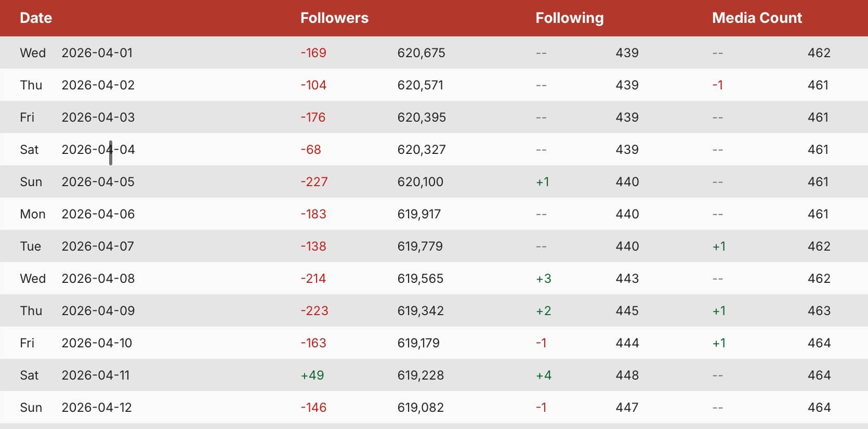Select the 2026-04-01 date cell
The width and height of the screenshot is (868, 429).
point(97,53)
